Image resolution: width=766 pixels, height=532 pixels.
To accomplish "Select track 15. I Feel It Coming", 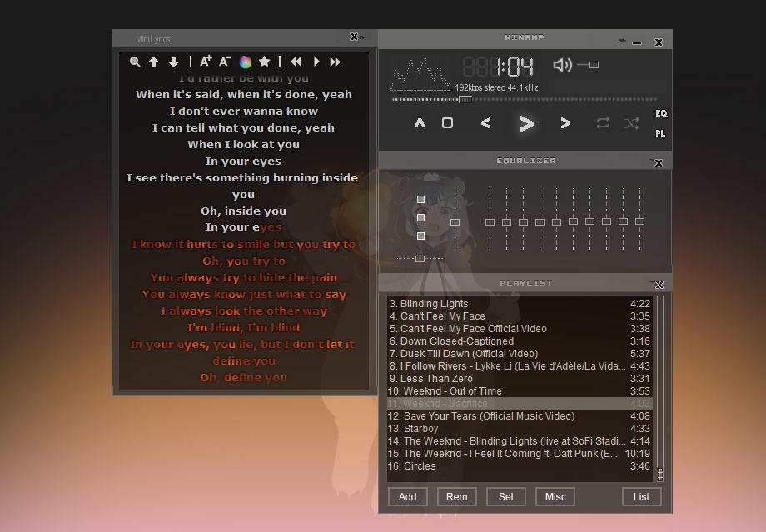I will [x=520, y=454].
